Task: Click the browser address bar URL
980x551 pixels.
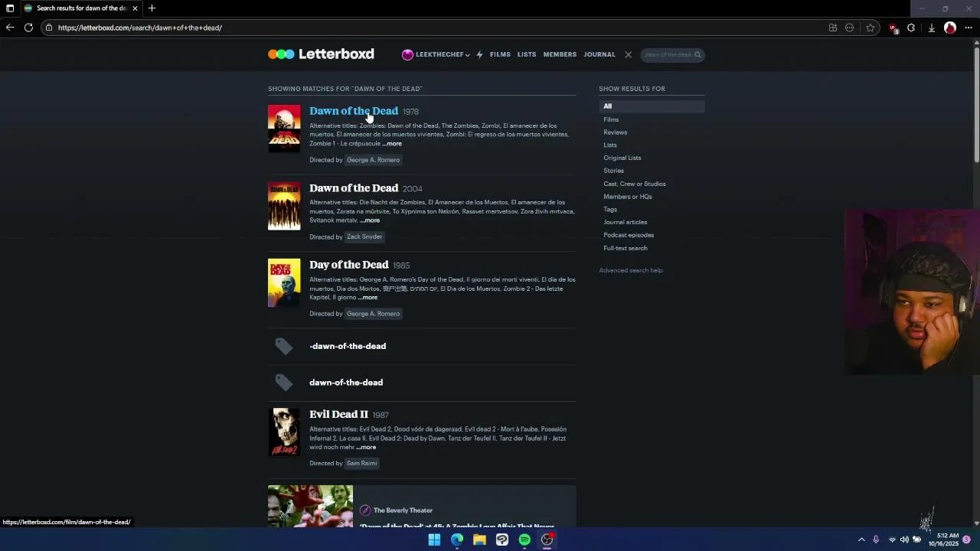Action: [x=140, y=28]
